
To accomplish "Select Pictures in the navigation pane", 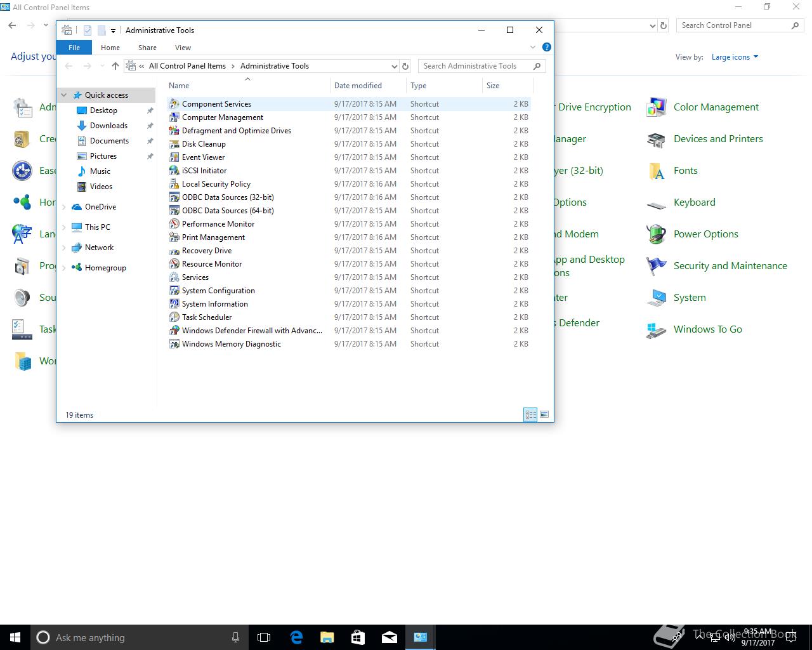I will click(103, 156).
